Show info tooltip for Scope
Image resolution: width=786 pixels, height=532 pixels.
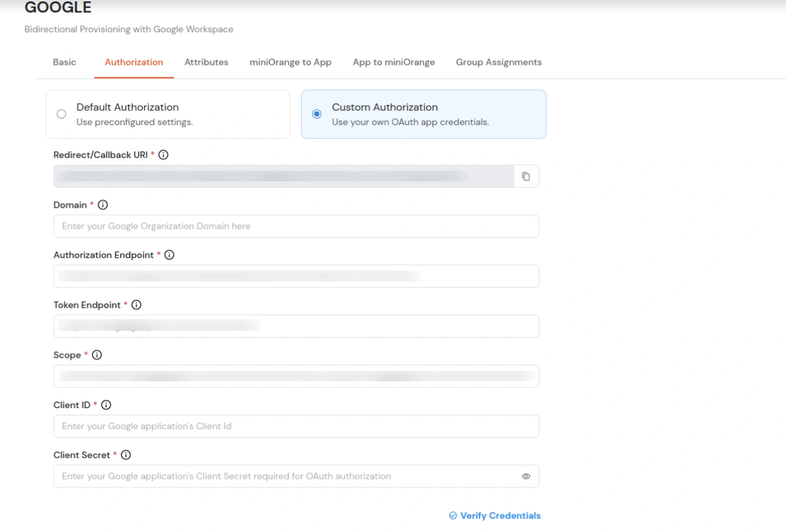[x=97, y=355]
